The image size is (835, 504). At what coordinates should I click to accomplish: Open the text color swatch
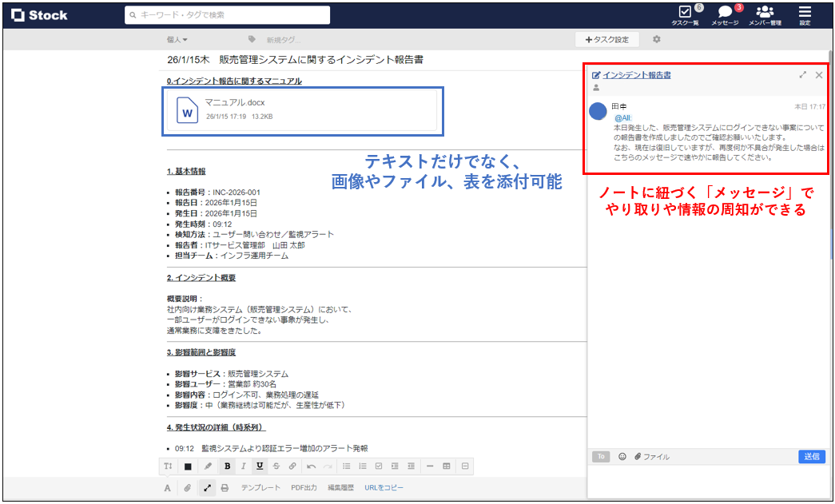(x=188, y=466)
